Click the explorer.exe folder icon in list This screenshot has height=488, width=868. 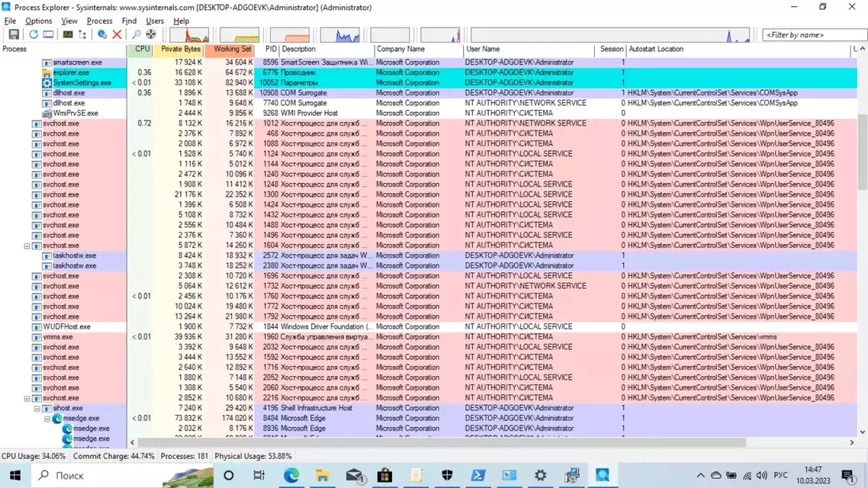point(47,72)
